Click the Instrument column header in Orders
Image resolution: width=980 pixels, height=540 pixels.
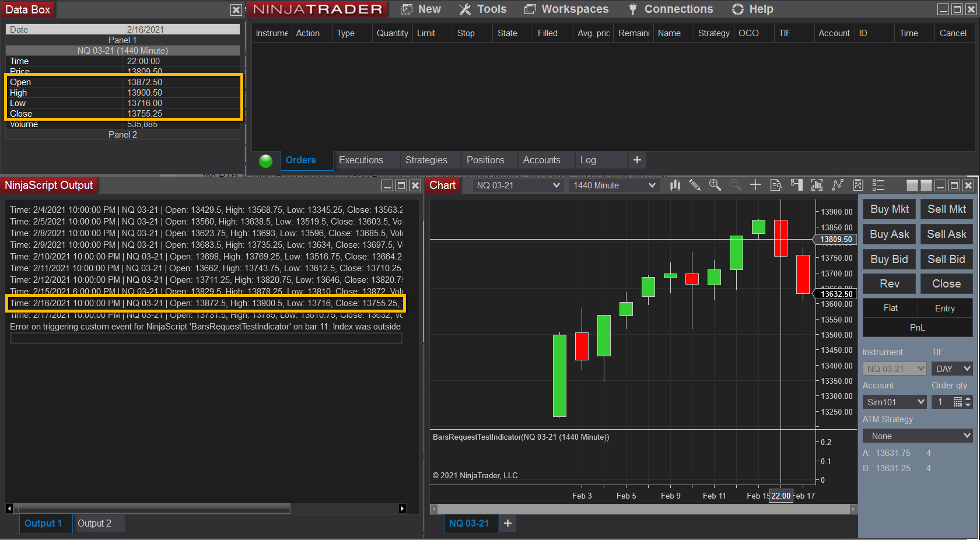tap(272, 33)
